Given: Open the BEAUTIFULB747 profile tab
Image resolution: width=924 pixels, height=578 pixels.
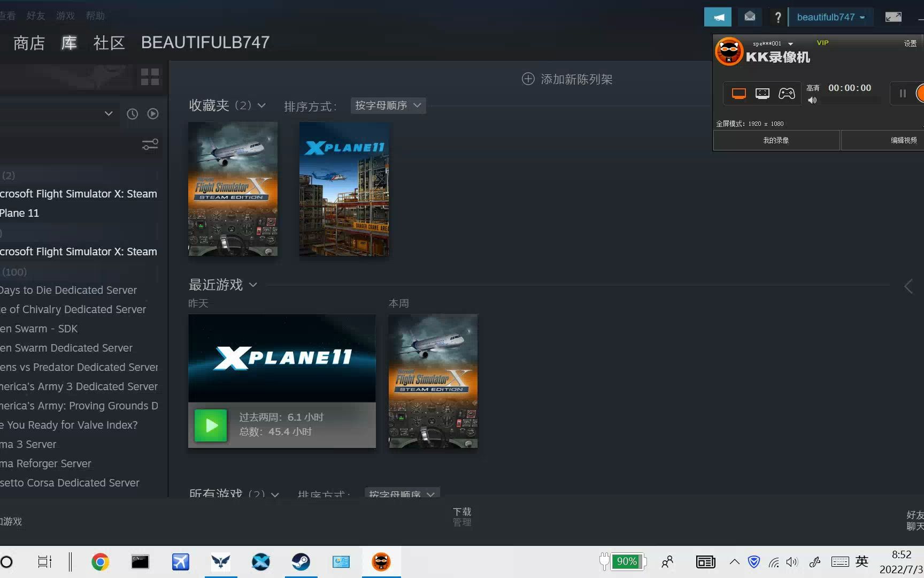Looking at the screenshot, I should (x=205, y=42).
